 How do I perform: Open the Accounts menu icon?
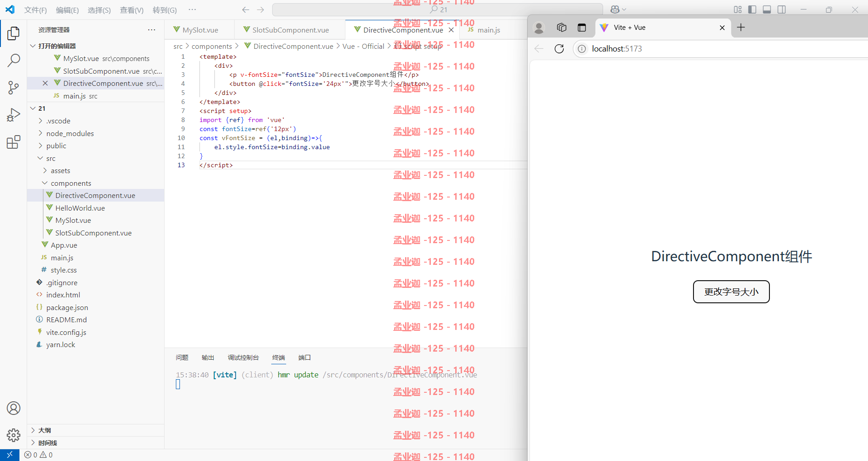(14, 408)
